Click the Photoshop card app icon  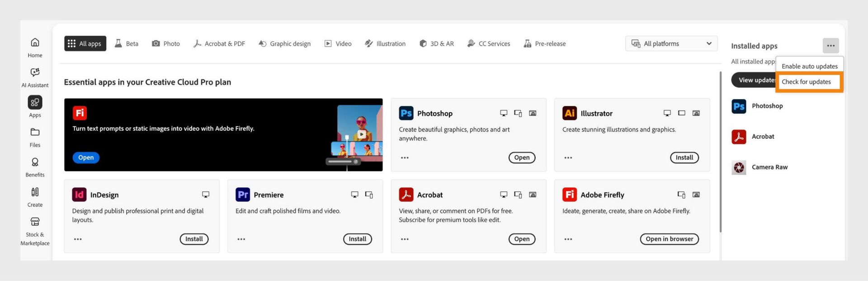coord(406,113)
